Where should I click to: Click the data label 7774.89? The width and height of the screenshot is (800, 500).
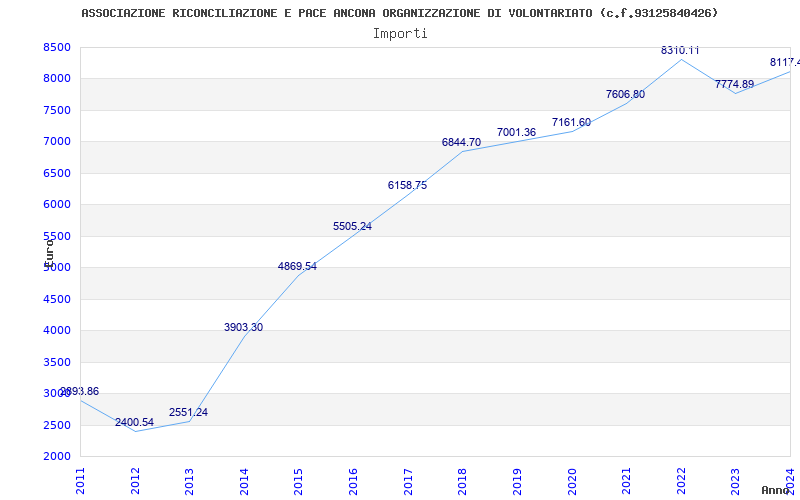tap(735, 85)
